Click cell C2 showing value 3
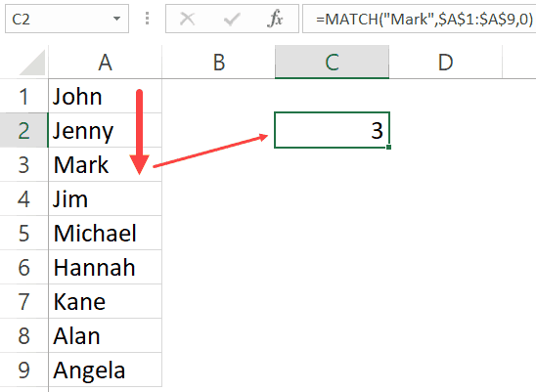The height and width of the screenshot is (392, 536). [332, 130]
